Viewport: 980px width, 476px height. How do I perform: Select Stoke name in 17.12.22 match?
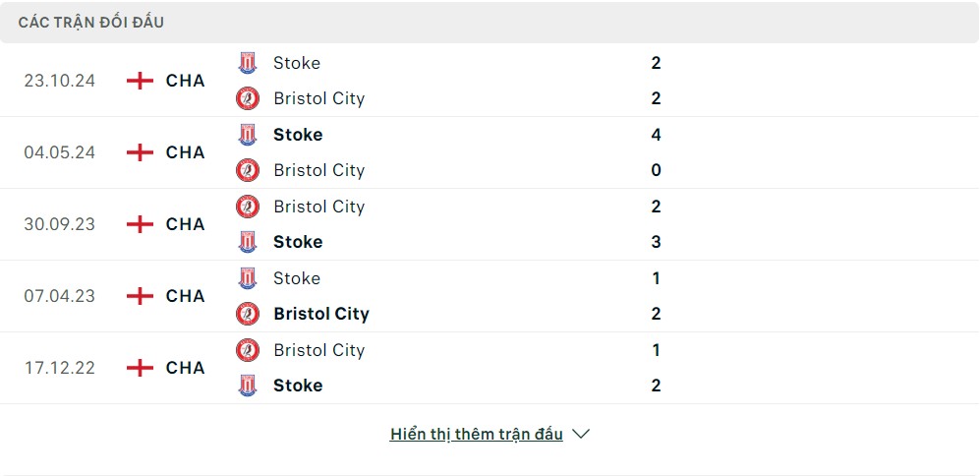[298, 386]
